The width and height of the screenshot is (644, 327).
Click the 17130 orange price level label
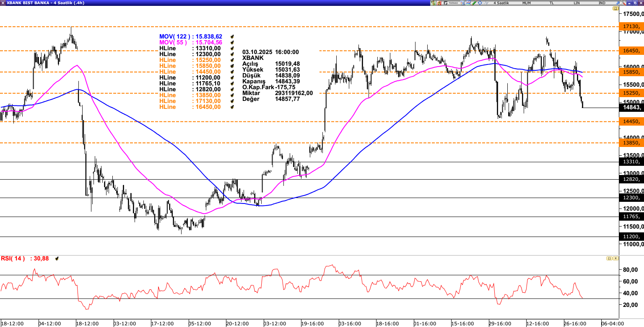coord(631,26)
